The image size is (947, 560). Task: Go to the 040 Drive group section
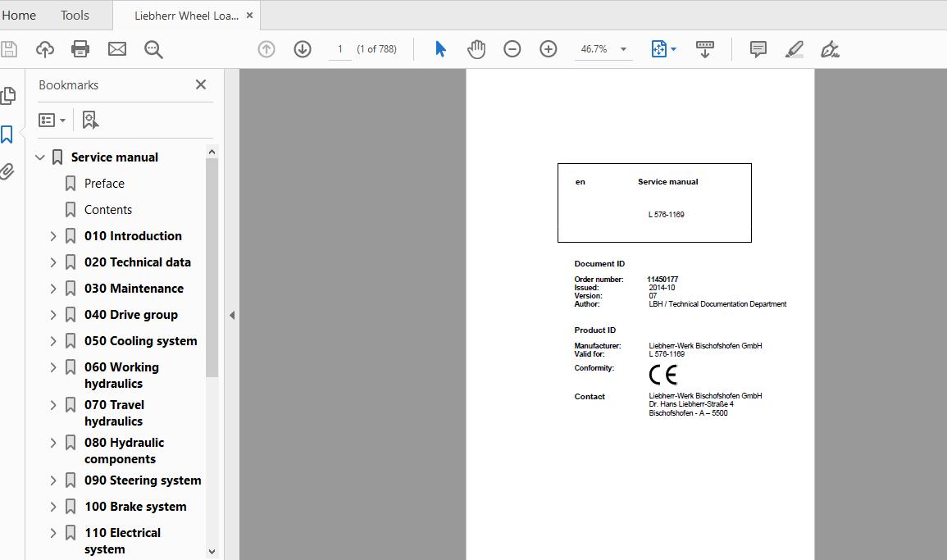coord(131,315)
